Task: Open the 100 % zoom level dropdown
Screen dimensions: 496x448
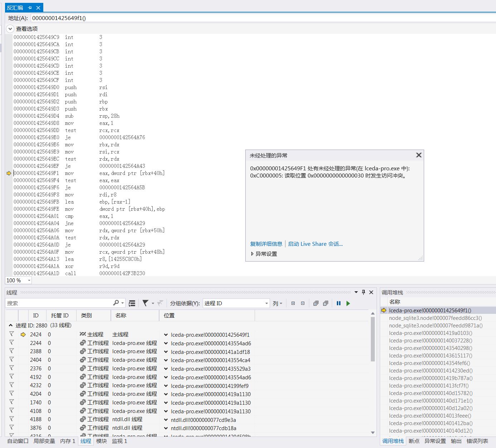Action: coord(29,281)
